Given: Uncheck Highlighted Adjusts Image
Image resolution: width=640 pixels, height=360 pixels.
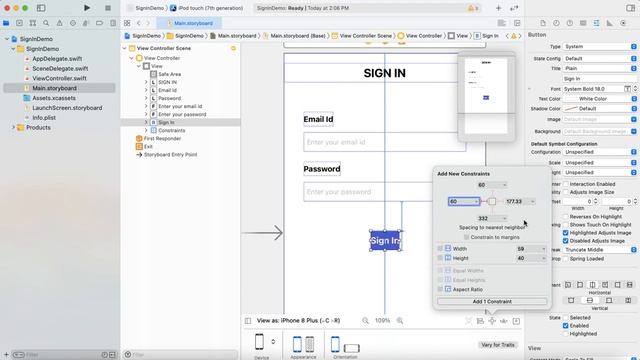Looking at the screenshot, I should coord(566,233).
